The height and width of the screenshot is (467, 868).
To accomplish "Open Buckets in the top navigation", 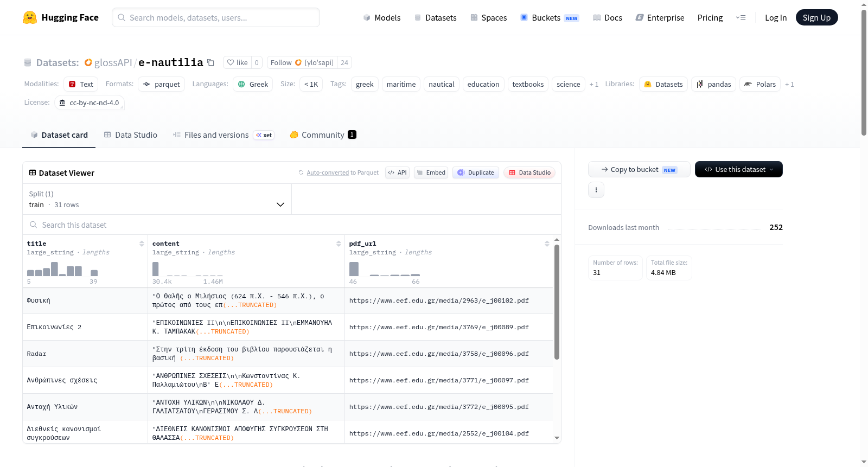I will click(x=550, y=17).
